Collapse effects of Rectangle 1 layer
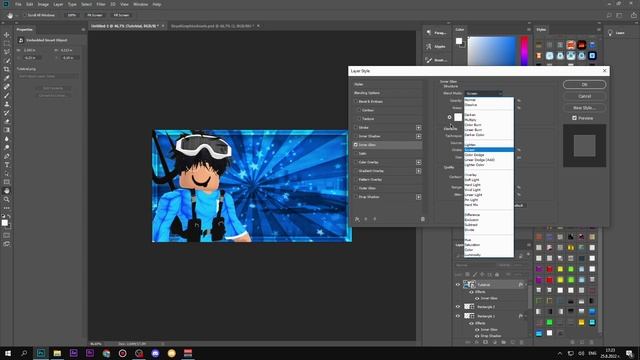Viewport: 640px width, 360px height. (x=526, y=316)
